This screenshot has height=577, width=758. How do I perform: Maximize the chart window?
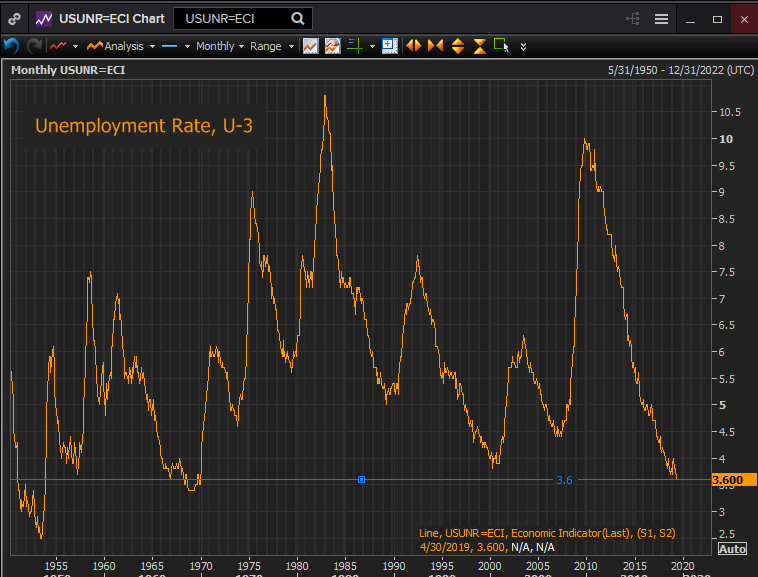click(x=717, y=19)
